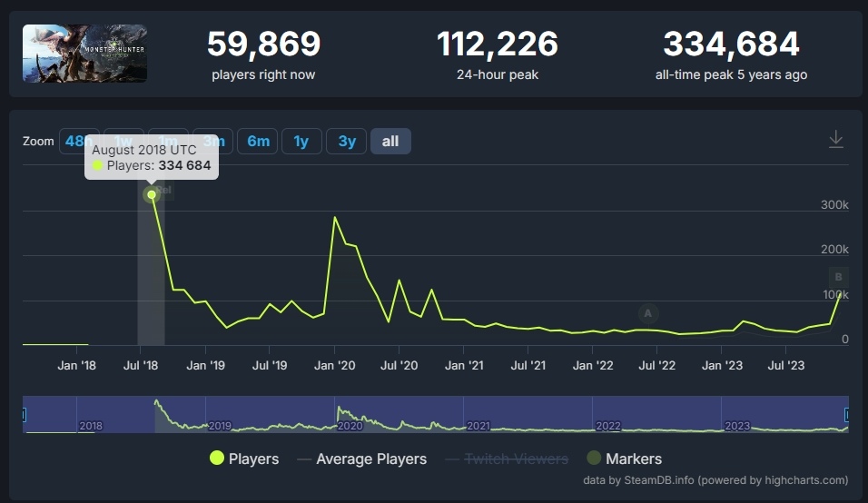This screenshot has height=503, width=868.
Task: Set zoom range to 1y
Action: point(301,142)
